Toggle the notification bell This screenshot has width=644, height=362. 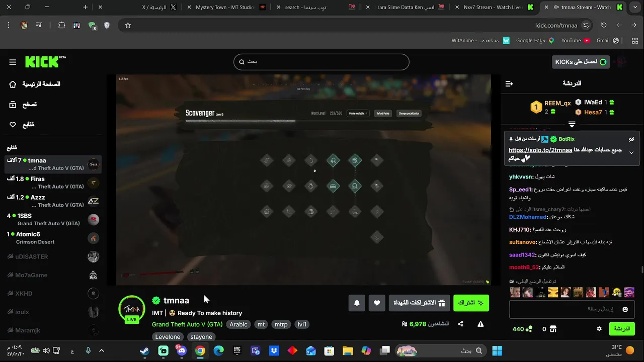point(357,303)
